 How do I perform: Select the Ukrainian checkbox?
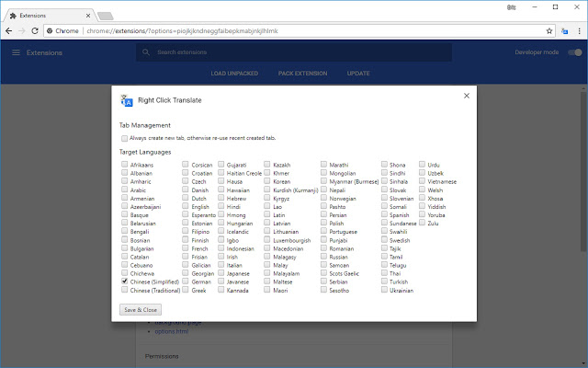[x=384, y=290]
